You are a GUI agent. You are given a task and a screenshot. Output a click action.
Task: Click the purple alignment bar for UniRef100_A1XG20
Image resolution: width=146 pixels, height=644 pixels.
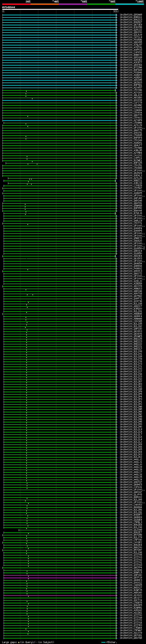pos(60,596)
